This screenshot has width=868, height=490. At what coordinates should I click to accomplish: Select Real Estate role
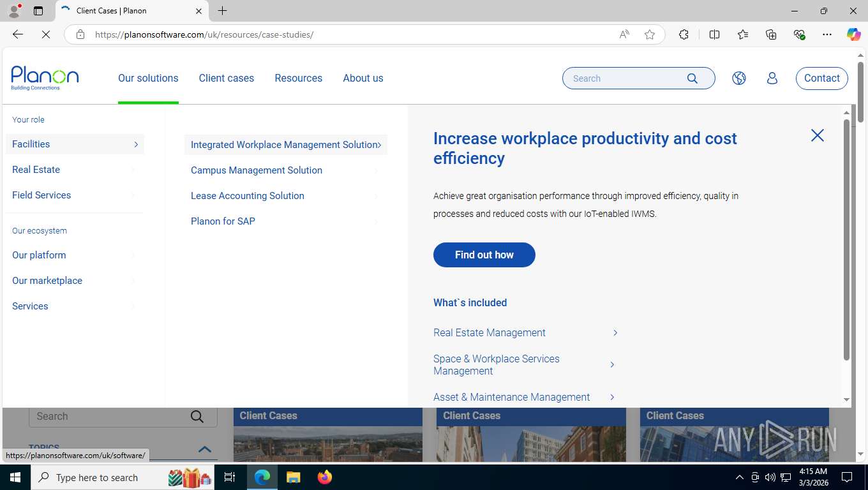(75, 170)
